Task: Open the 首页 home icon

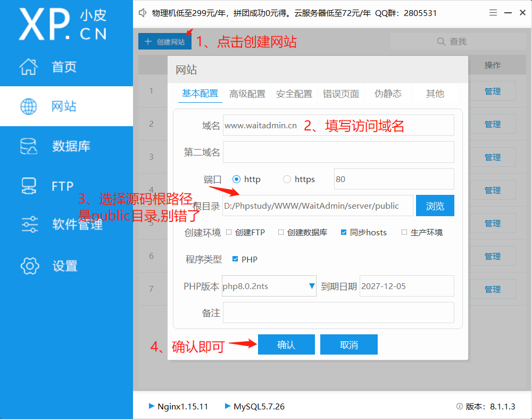Action: click(x=29, y=67)
